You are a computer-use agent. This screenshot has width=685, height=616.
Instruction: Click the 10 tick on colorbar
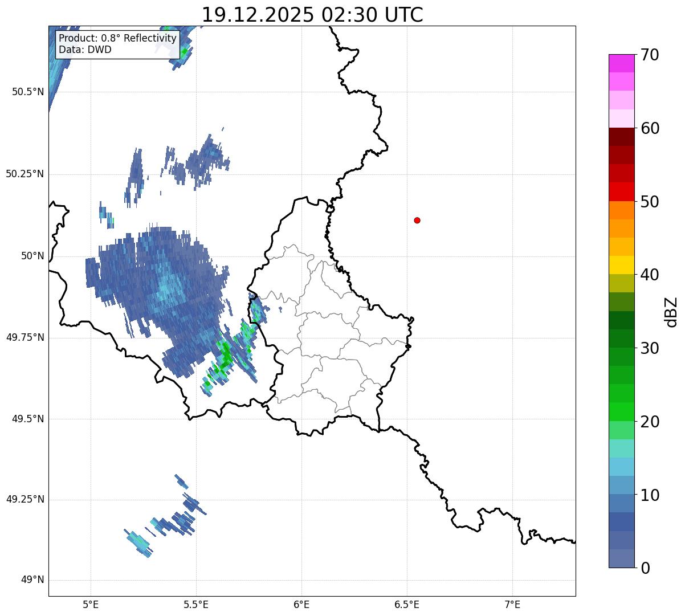(x=650, y=495)
